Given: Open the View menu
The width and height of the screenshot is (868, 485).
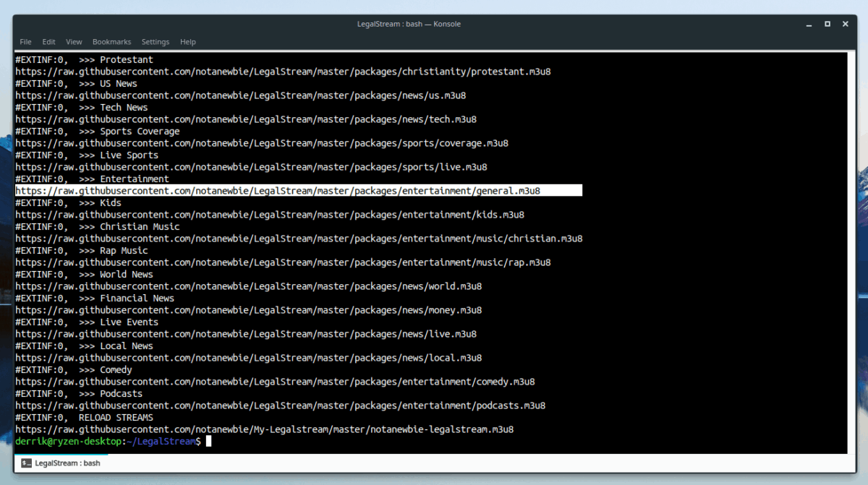Looking at the screenshot, I should coord(73,41).
